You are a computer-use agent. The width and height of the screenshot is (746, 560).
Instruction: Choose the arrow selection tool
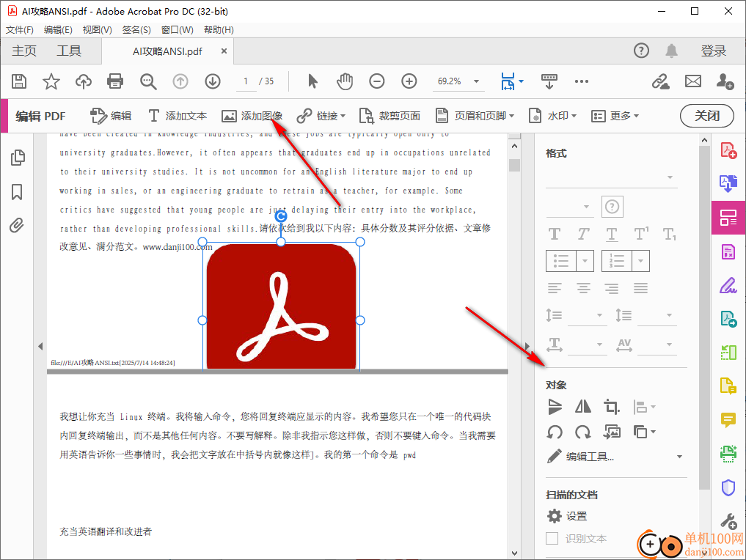click(x=312, y=81)
